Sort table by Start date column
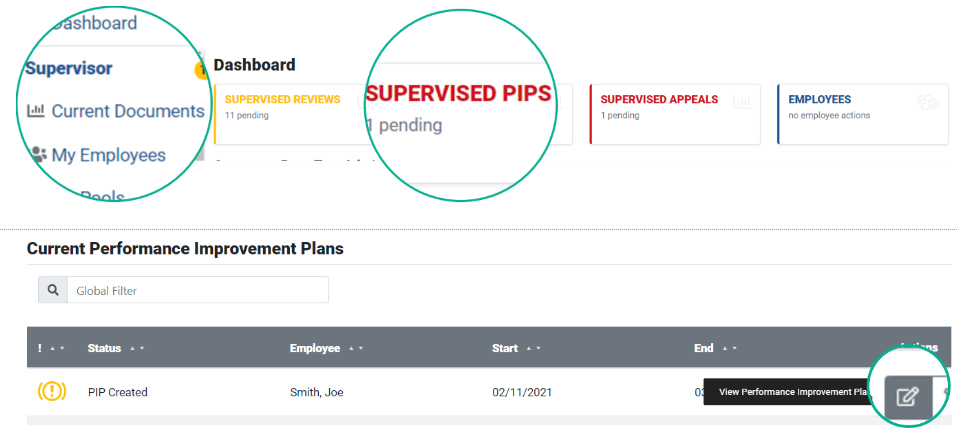 point(516,348)
